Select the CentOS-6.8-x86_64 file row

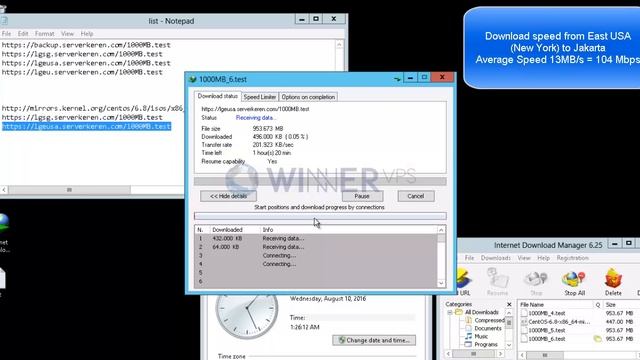click(x=580, y=322)
